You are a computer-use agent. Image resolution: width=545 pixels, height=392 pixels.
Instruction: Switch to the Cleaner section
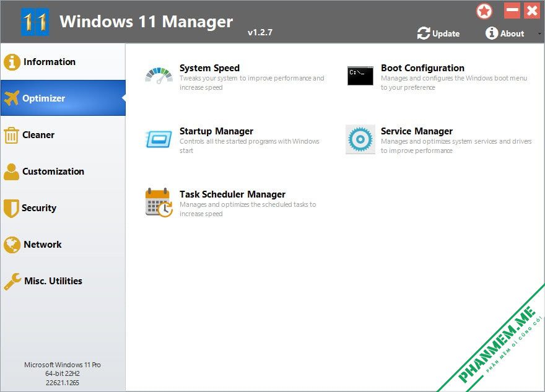(x=63, y=135)
